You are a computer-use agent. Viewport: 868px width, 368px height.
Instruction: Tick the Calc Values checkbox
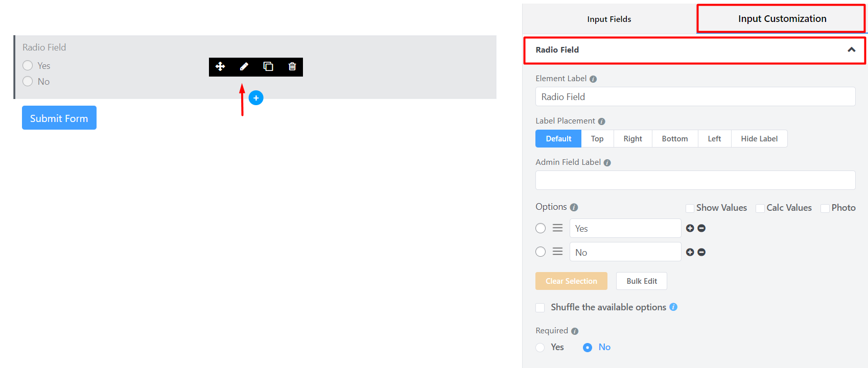pos(760,208)
